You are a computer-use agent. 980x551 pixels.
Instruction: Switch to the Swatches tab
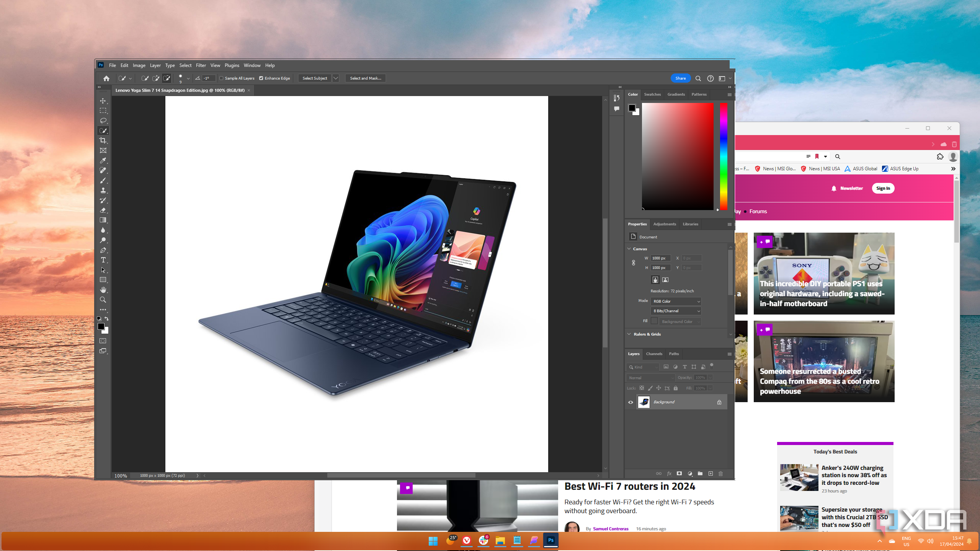coord(652,95)
